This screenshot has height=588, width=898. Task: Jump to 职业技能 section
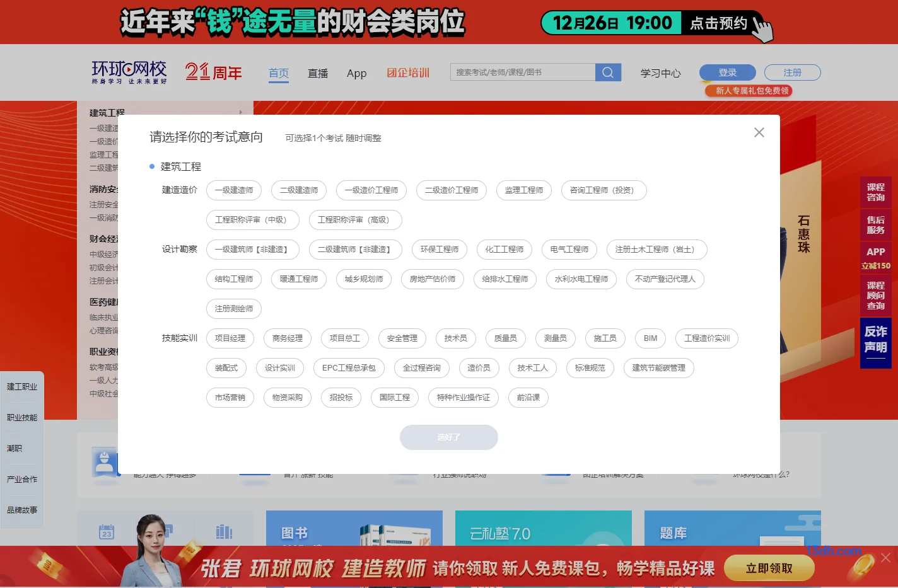tap(22, 417)
